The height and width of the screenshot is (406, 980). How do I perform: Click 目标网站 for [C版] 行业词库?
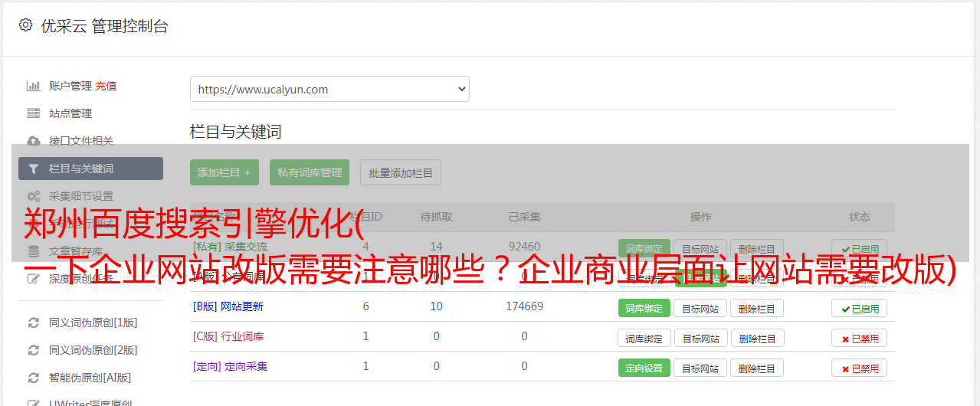pyautogui.click(x=700, y=338)
